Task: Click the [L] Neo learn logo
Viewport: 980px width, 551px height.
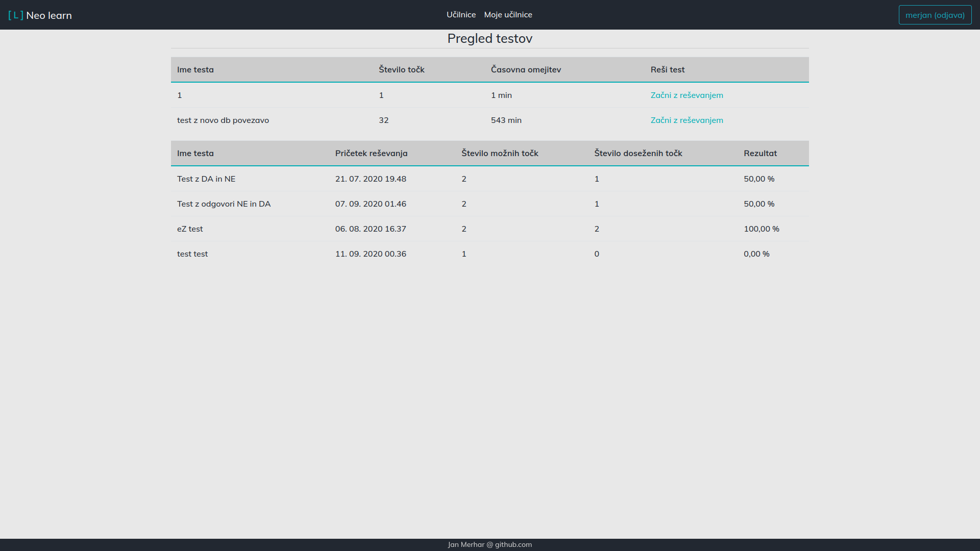Action: [40, 15]
